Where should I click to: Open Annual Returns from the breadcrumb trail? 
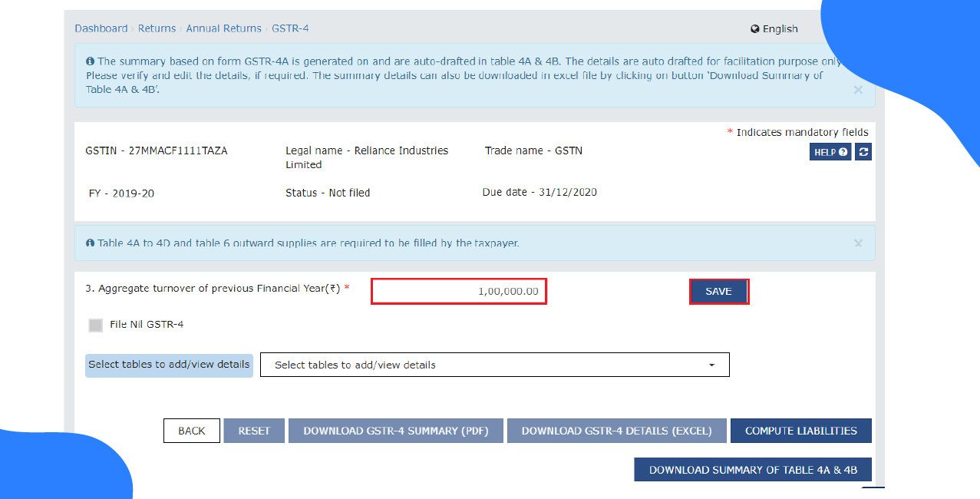pos(223,28)
